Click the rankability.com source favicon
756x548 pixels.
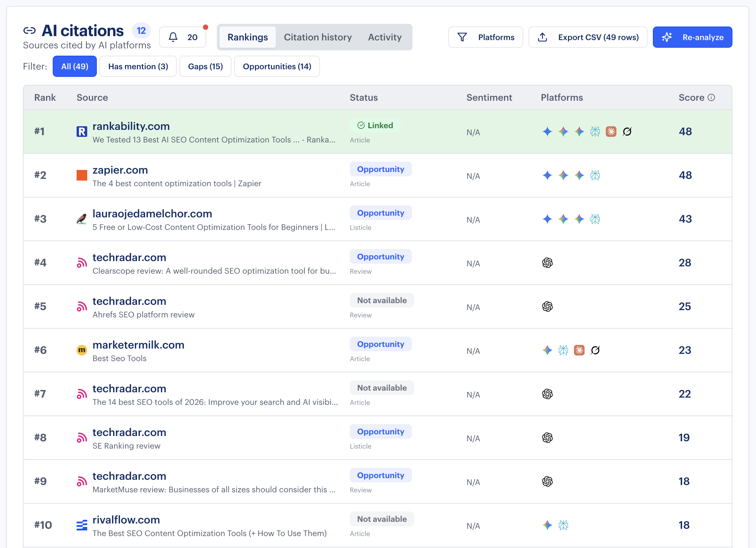point(82,132)
